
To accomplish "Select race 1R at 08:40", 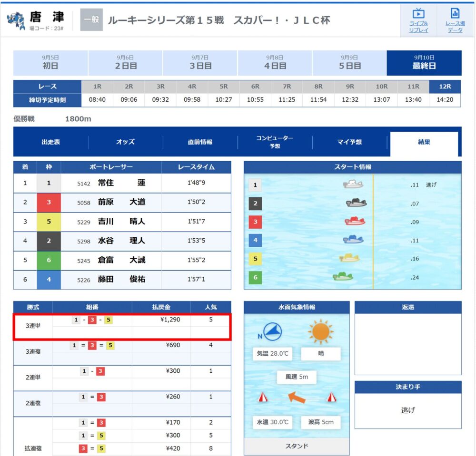I will 97,93.
